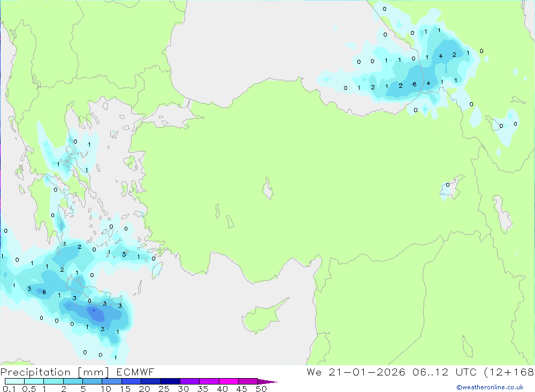Click the legend label '35'
This screenshot has height=392, width=535.
203,389
